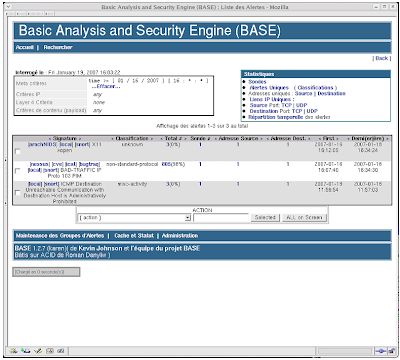Click the security lock icon

[x=391, y=351]
